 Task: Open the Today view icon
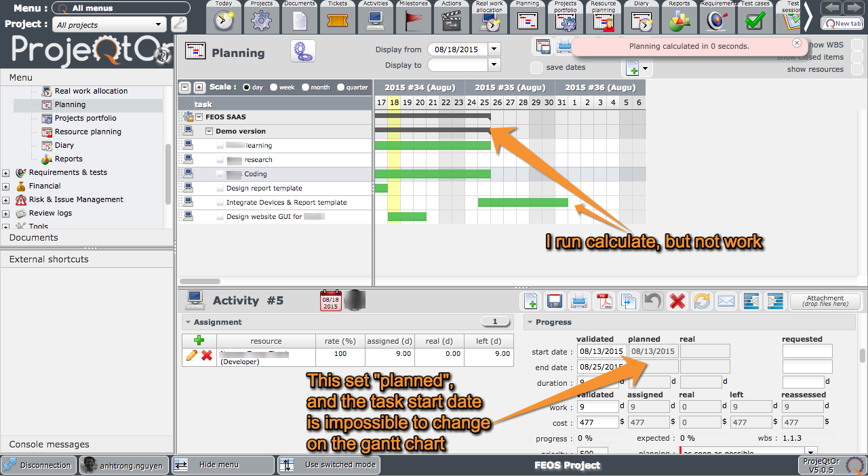(224, 20)
